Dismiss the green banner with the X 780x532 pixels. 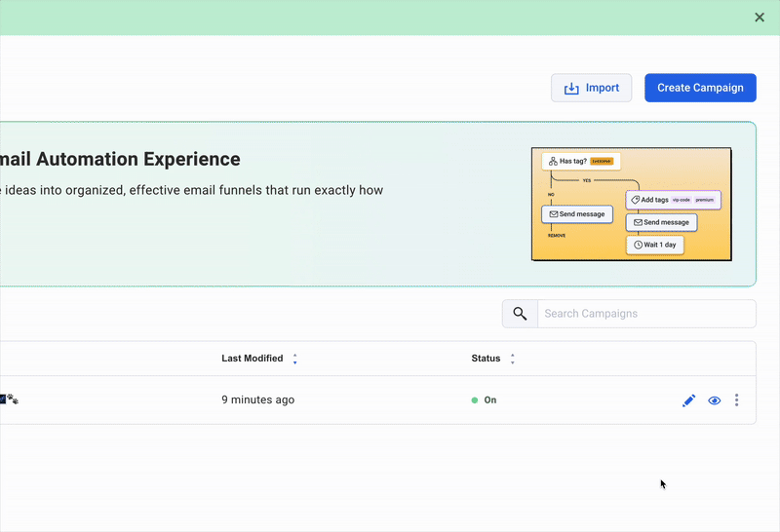tap(760, 18)
